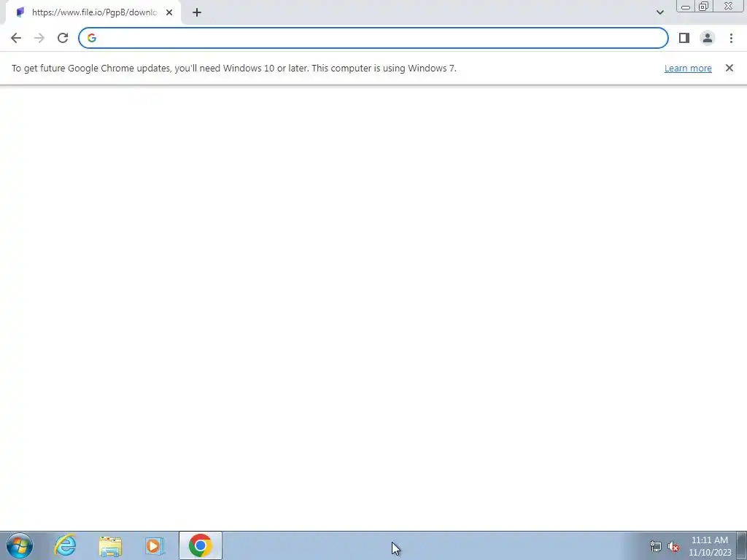
Task: Open the taskbar clock showing 11:11 AM
Action: (710, 546)
